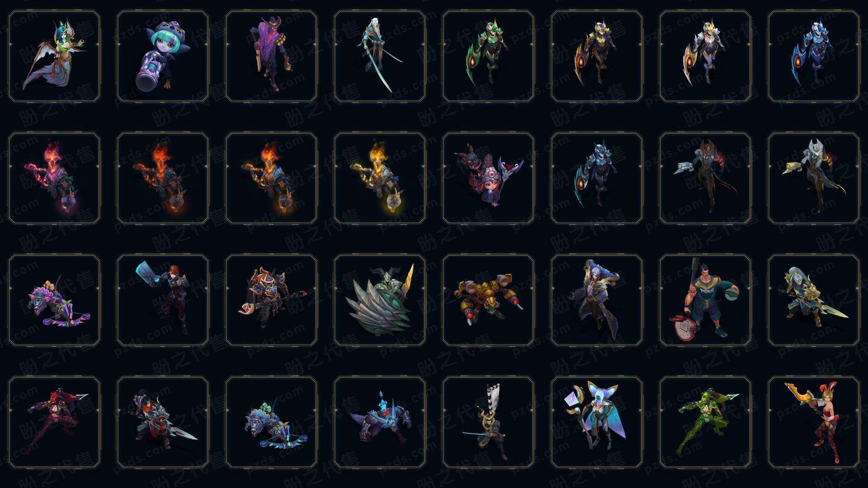The width and height of the screenshot is (868, 488).
Task: Choose the bunny-eared girl with sword skin
Action: point(814,422)
